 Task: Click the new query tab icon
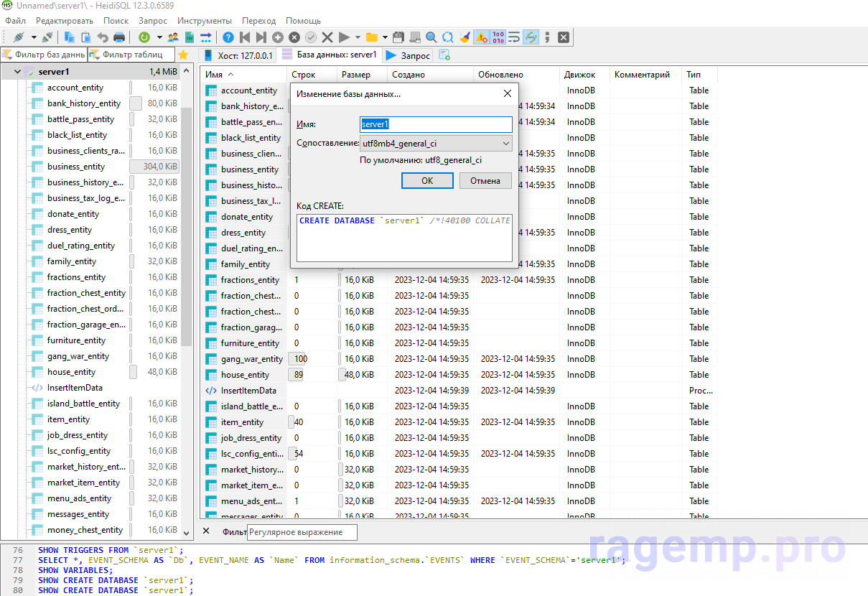pos(444,55)
